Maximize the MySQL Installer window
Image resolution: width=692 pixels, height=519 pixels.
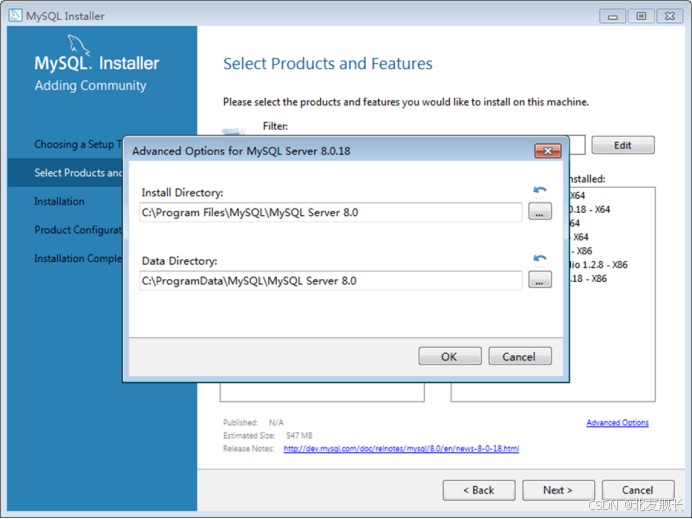641,16
